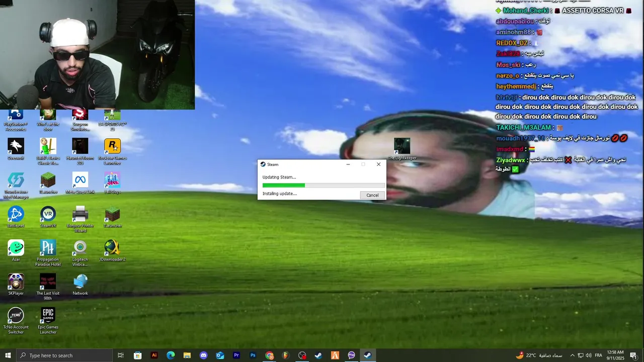The image size is (644, 362).
Task: Select the "Updating Steam..." status text
Action: pos(279,177)
